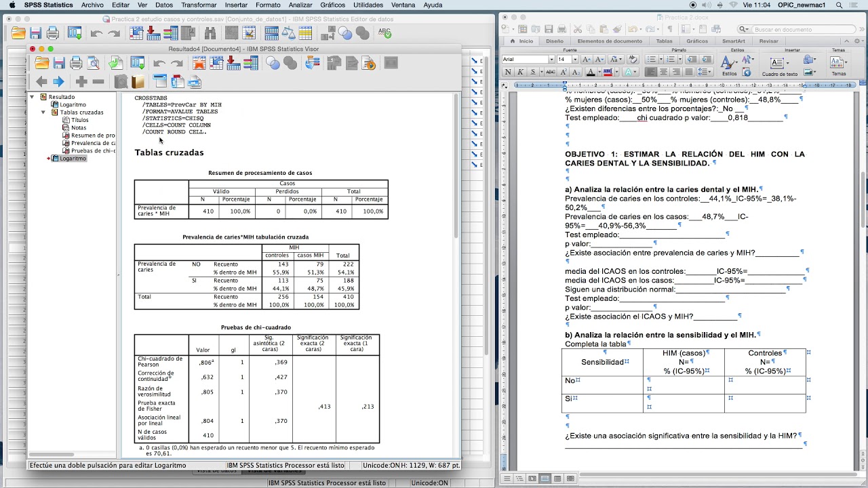868x488 pixels.
Task: Open line spacing dropdown in Word ribbon
Action: tap(705, 72)
